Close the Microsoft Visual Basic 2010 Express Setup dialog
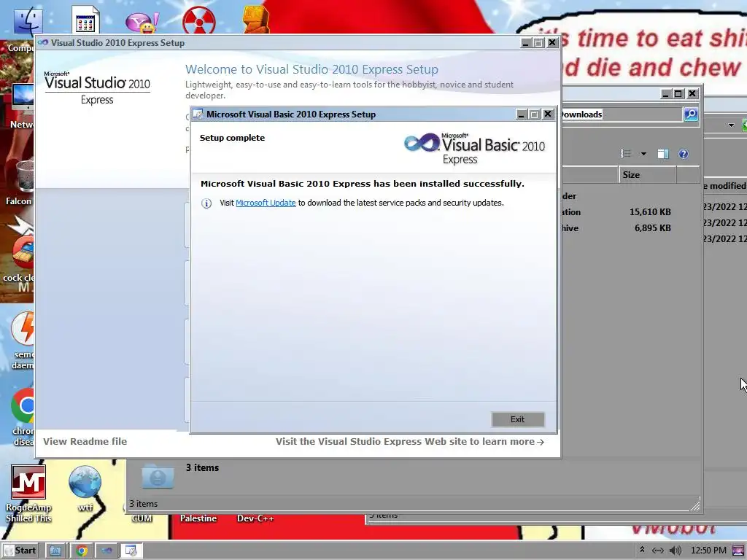The image size is (747, 560). pyautogui.click(x=548, y=114)
